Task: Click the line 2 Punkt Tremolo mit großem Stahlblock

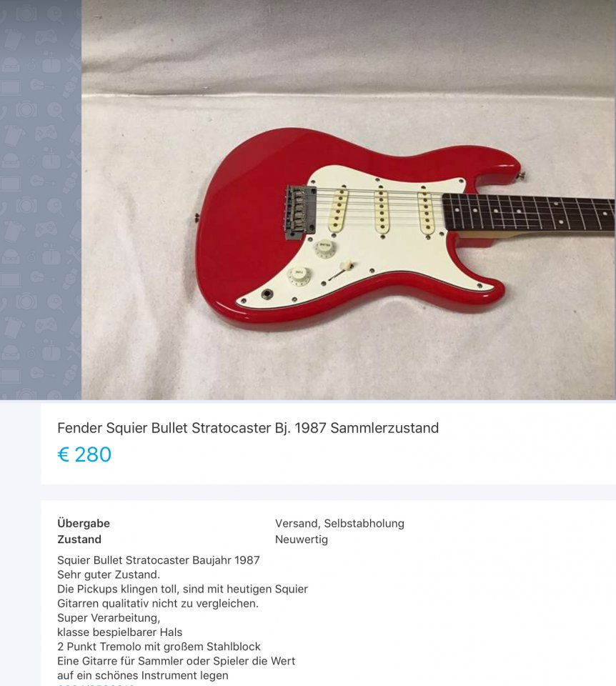Action: tap(159, 646)
